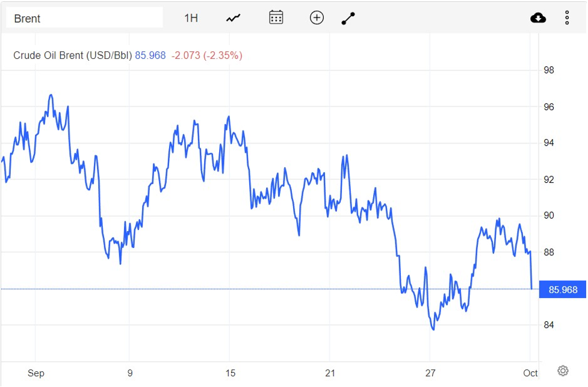This screenshot has height=387, width=588.
Task: Open the 1H interval dropdown
Action: point(191,18)
